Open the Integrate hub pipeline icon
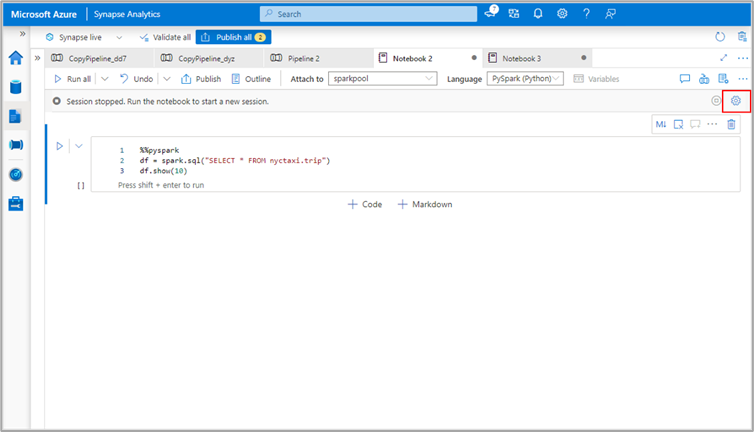 16,145
